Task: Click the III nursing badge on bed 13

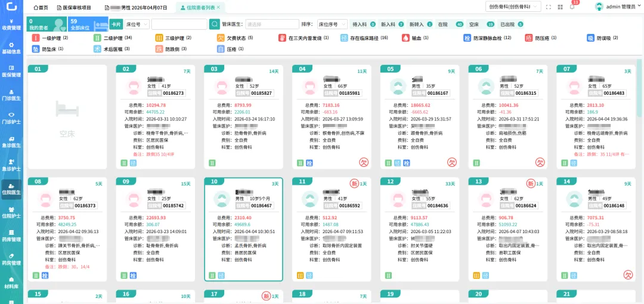Action: point(476,275)
